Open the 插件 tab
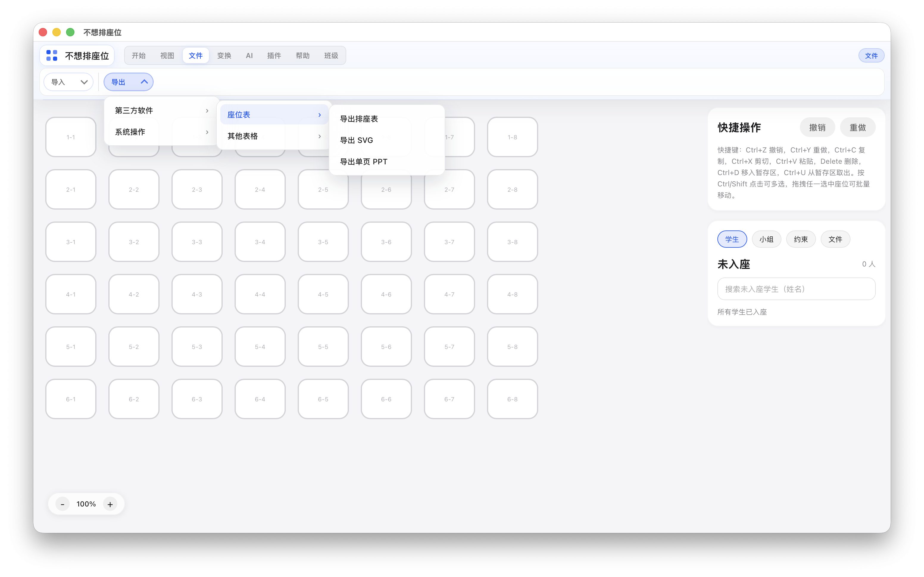 (x=274, y=56)
